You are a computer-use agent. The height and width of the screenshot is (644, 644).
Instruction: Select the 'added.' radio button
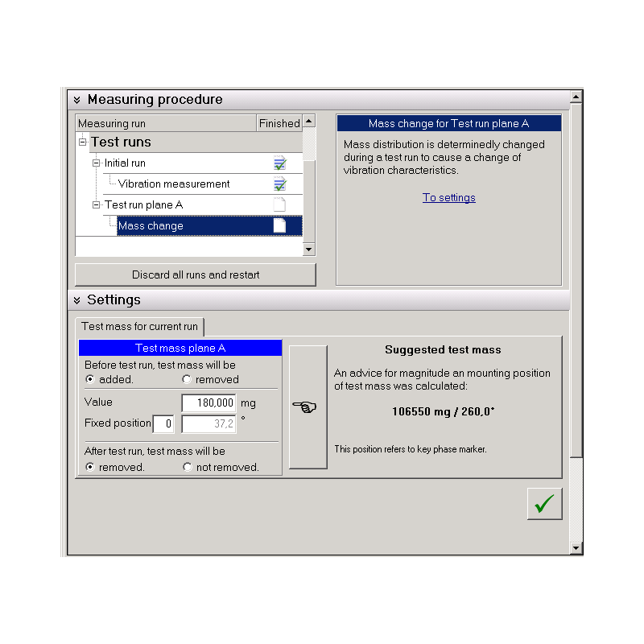click(x=90, y=379)
